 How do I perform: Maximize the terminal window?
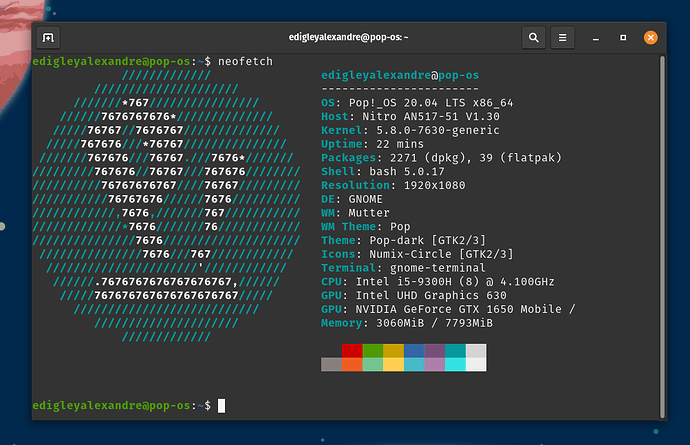point(623,38)
